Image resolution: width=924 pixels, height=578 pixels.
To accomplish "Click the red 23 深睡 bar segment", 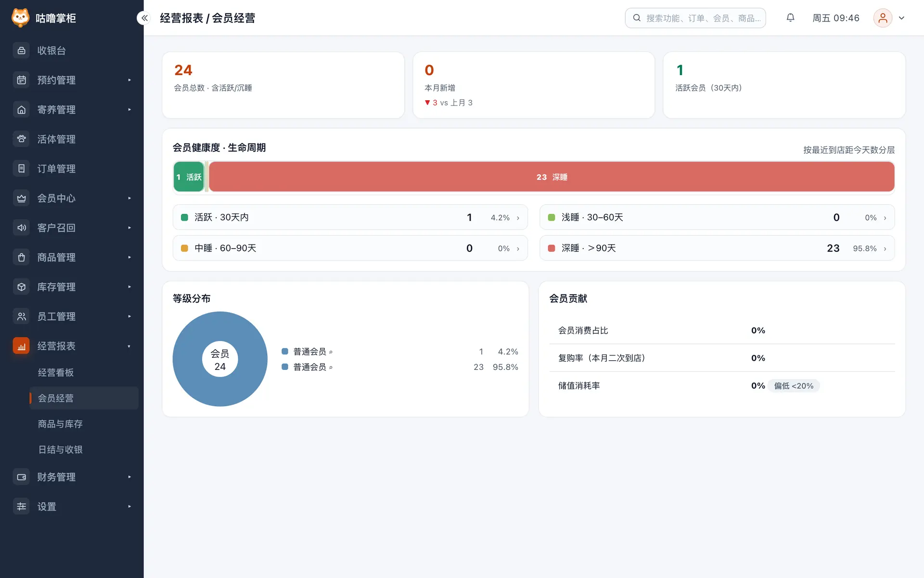I will [552, 177].
